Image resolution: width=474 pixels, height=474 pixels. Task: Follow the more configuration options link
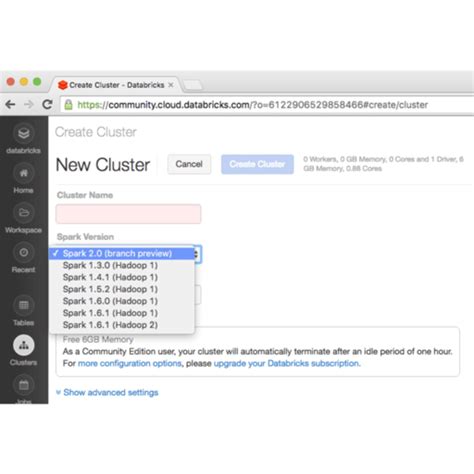tap(130, 363)
